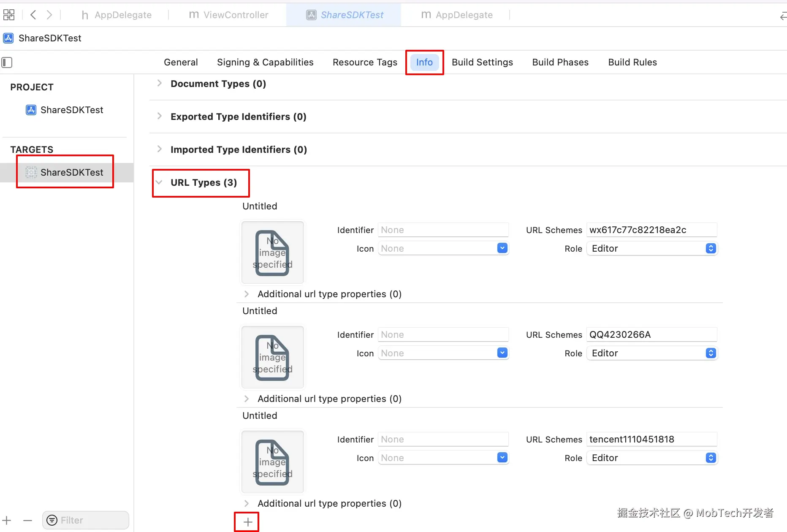Image resolution: width=787 pixels, height=532 pixels.
Task: Expand Exported Type Identifiers section
Action: click(x=160, y=116)
